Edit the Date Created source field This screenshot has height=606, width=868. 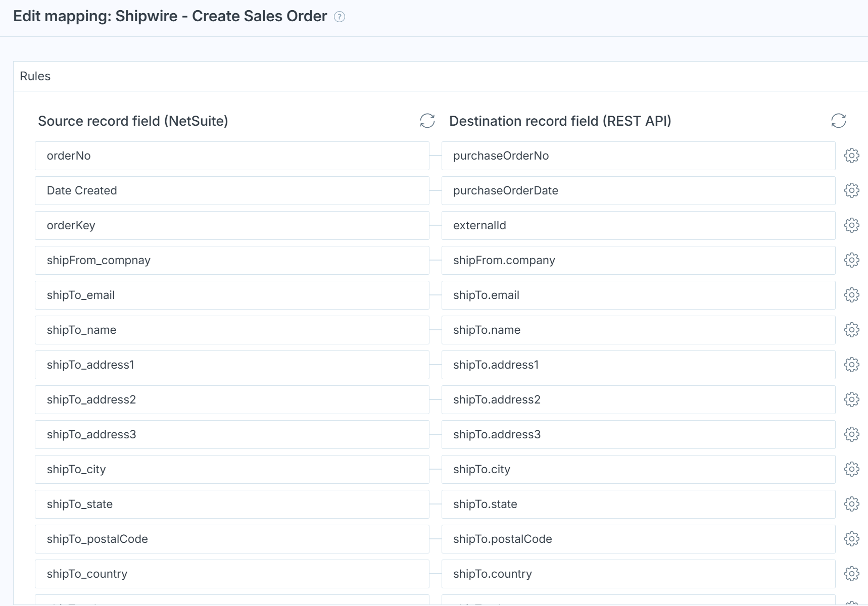click(x=231, y=190)
